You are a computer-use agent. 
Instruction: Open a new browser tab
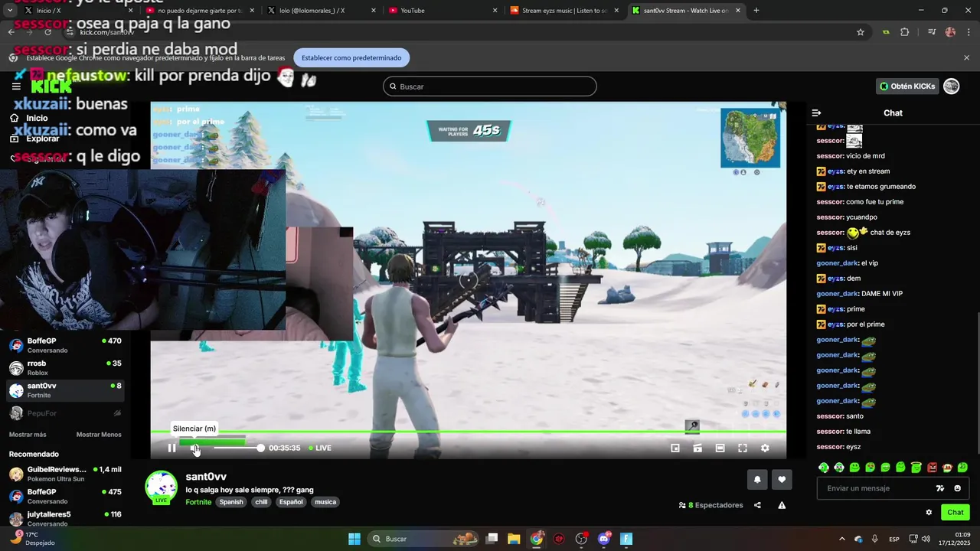point(756,11)
